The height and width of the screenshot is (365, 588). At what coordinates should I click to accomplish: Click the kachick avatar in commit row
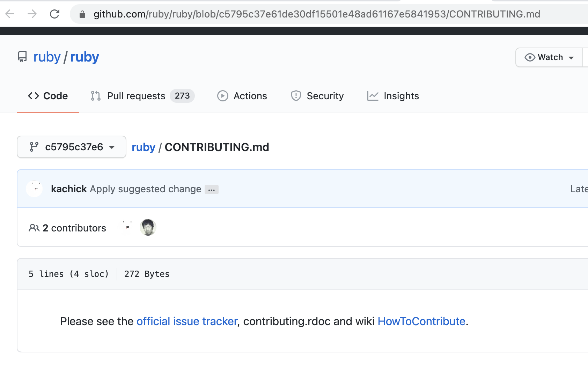tap(34, 189)
